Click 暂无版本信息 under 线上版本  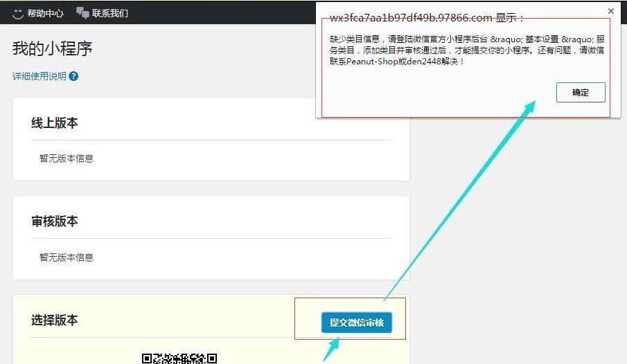pyautogui.click(x=67, y=158)
